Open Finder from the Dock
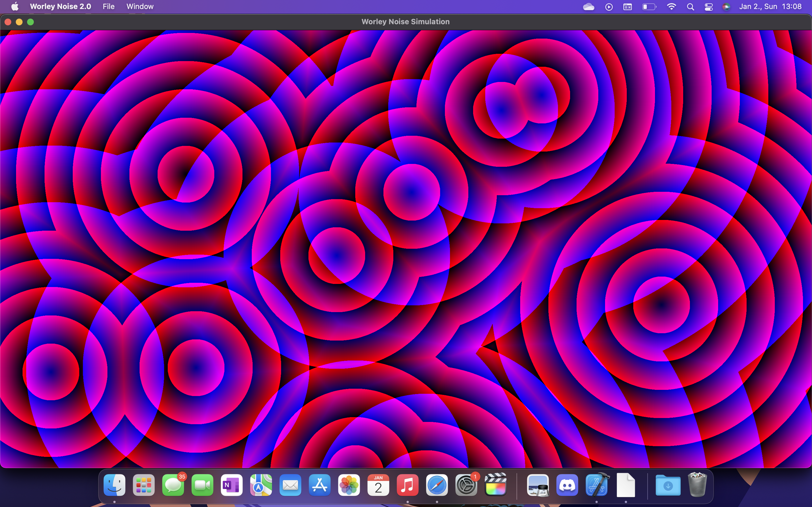 pos(114,485)
